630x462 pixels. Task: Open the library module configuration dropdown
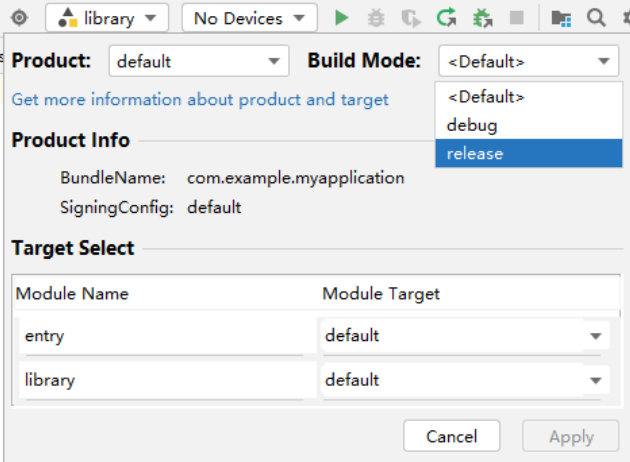pos(108,18)
